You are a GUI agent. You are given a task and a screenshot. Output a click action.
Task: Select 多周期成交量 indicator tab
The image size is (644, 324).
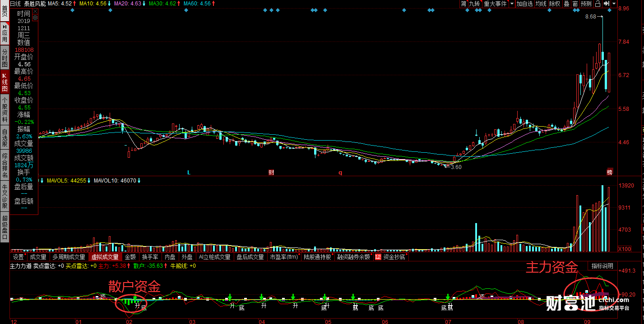(x=69, y=257)
